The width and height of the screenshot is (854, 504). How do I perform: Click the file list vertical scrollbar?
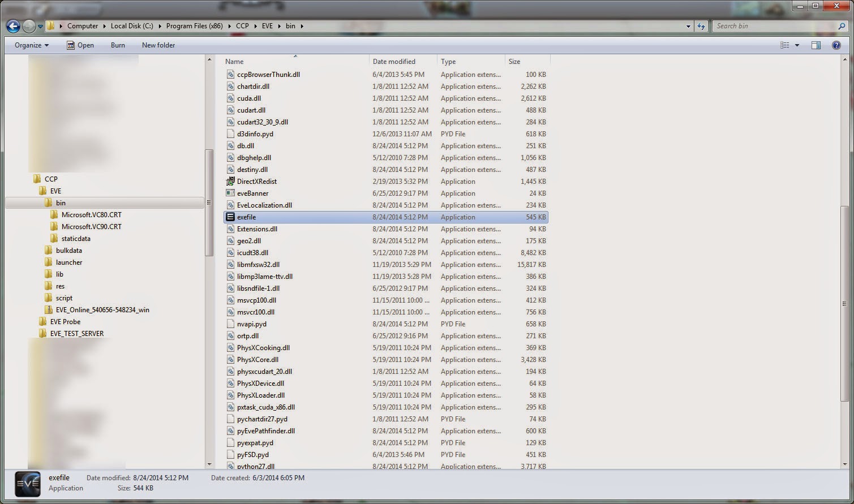(845, 263)
